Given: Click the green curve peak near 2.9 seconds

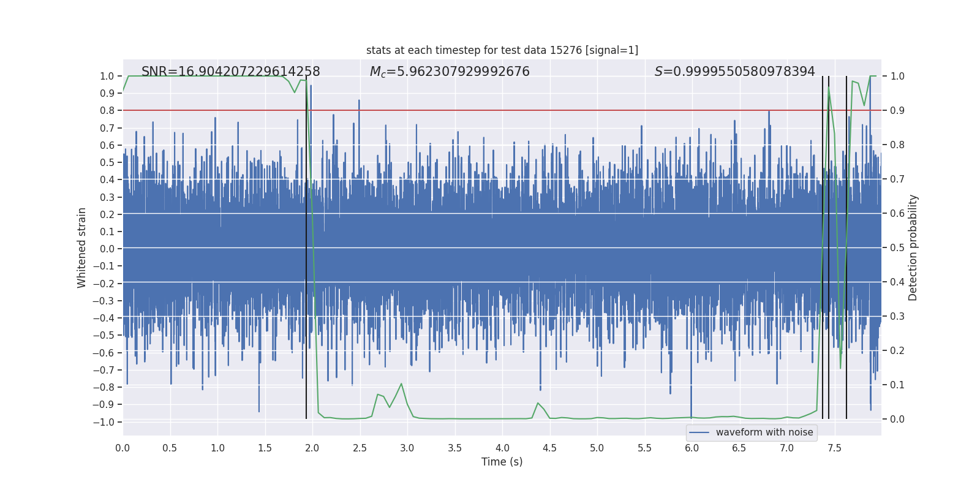Looking at the screenshot, I should click(401, 384).
